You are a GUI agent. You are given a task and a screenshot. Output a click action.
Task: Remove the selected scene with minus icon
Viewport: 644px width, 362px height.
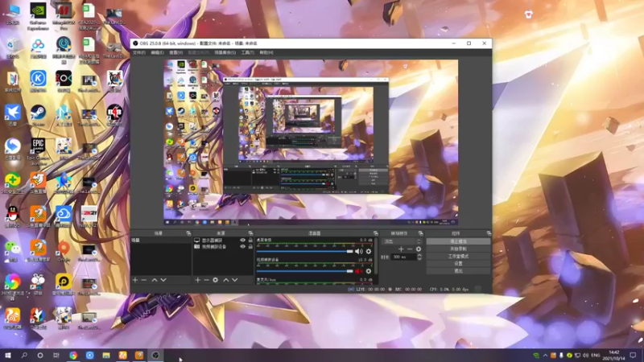pos(144,280)
